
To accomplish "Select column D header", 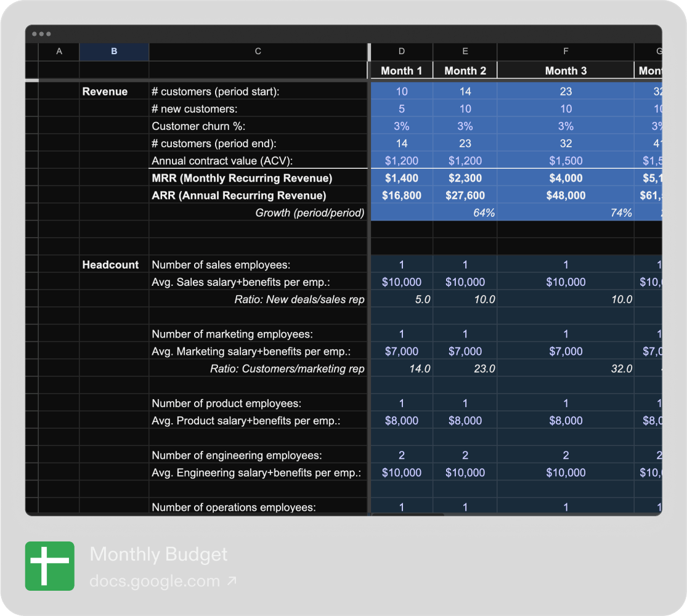I will (x=402, y=52).
